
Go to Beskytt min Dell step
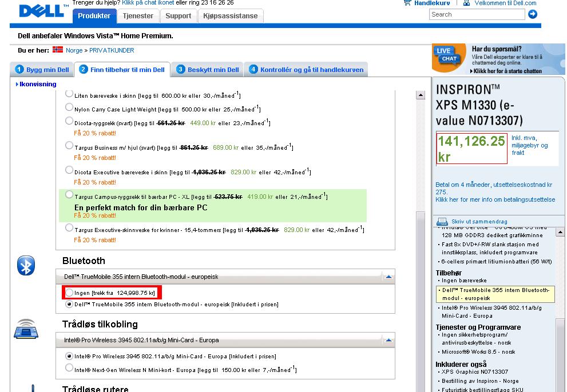(208, 69)
